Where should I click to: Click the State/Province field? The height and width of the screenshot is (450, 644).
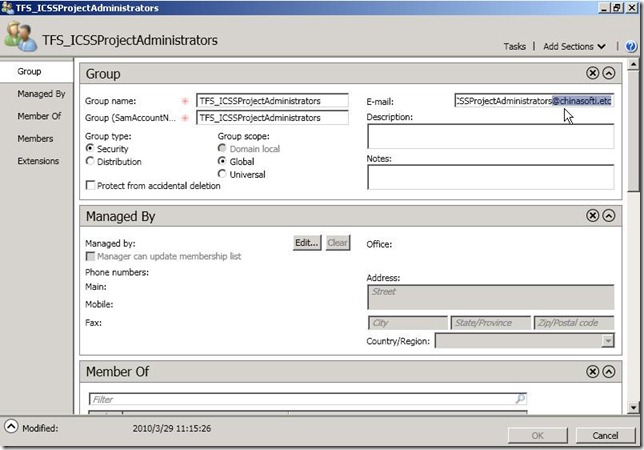tap(491, 323)
